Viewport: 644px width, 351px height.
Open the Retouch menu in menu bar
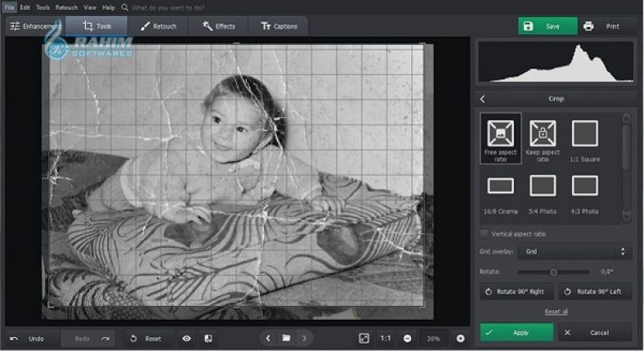[x=66, y=7]
